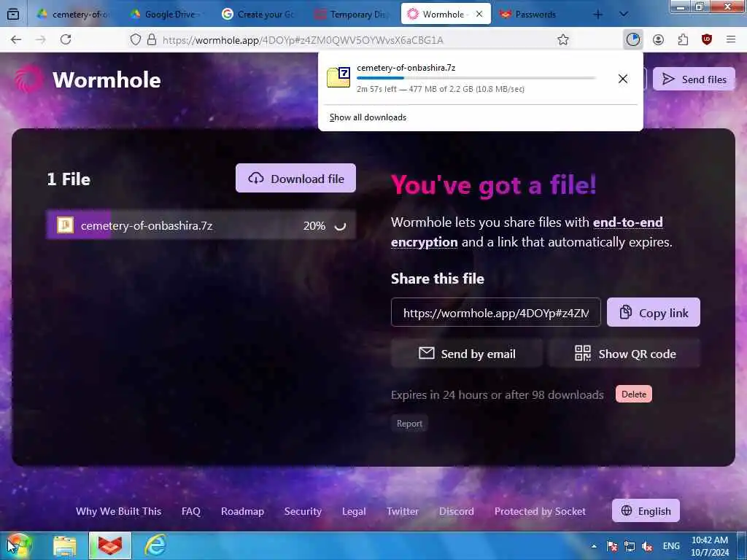Open the Legal footer link
This screenshot has width=747, height=560.
pos(354,511)
